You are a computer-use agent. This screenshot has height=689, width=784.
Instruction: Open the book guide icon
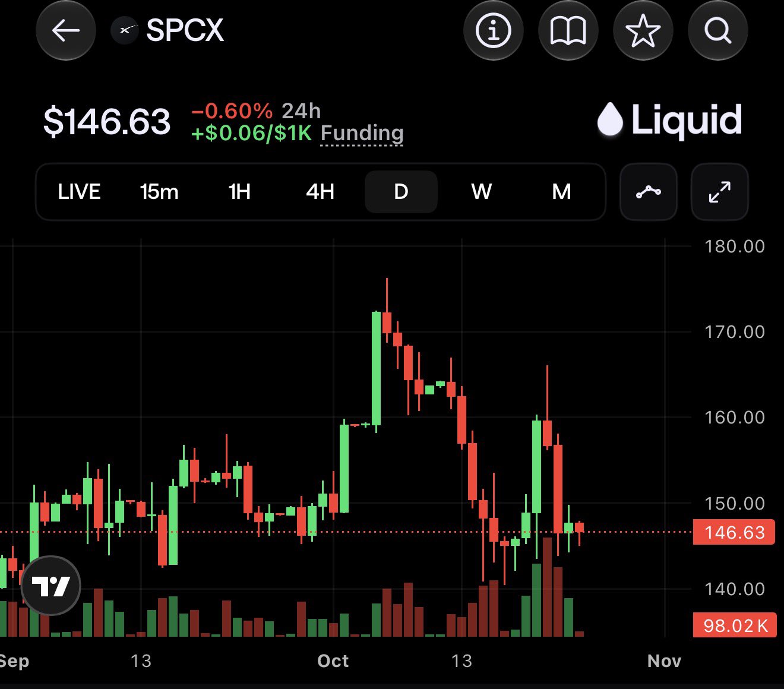point(568,30)
